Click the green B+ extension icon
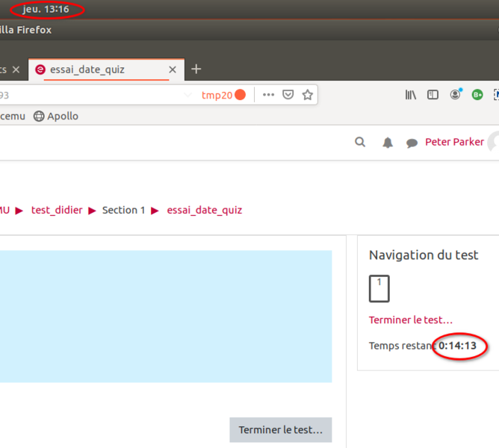The height and width of the screenshot is (448, 499). 477,95
